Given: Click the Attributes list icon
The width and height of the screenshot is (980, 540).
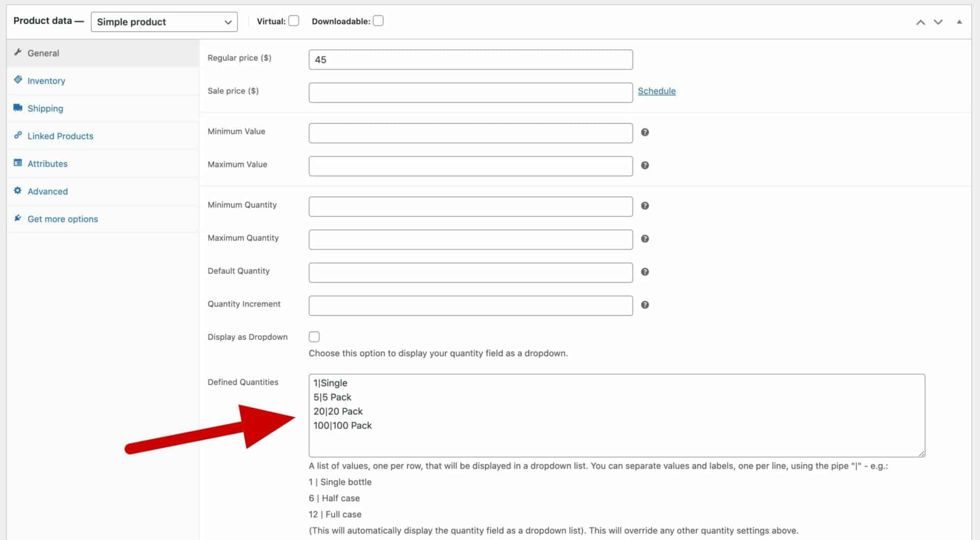Looking at the screenshot, I should coord(18,162).
